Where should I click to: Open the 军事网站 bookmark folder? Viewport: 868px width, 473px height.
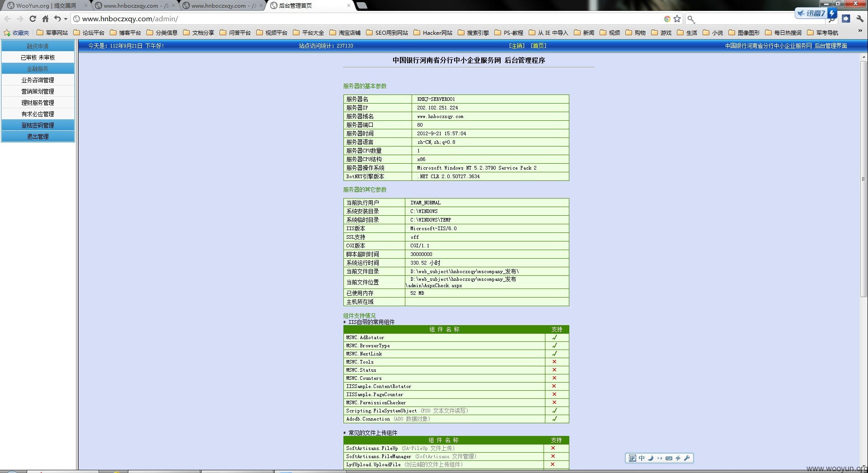[x=52, y=33]
